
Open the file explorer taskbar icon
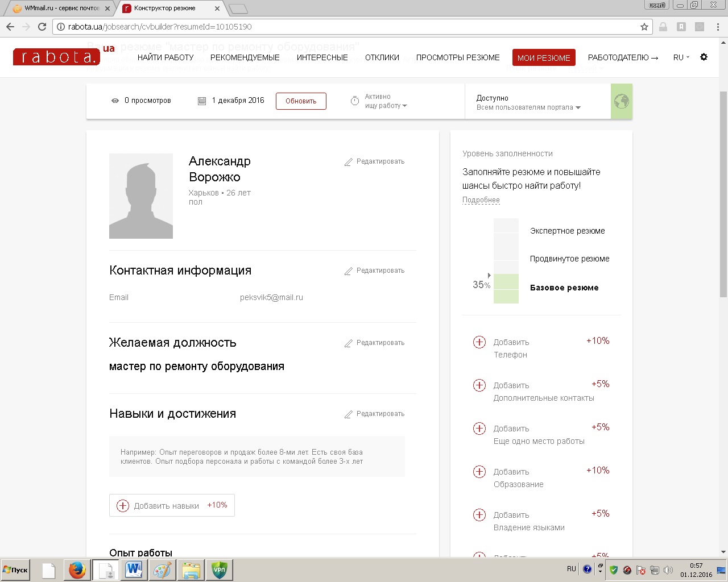[191, 569]
